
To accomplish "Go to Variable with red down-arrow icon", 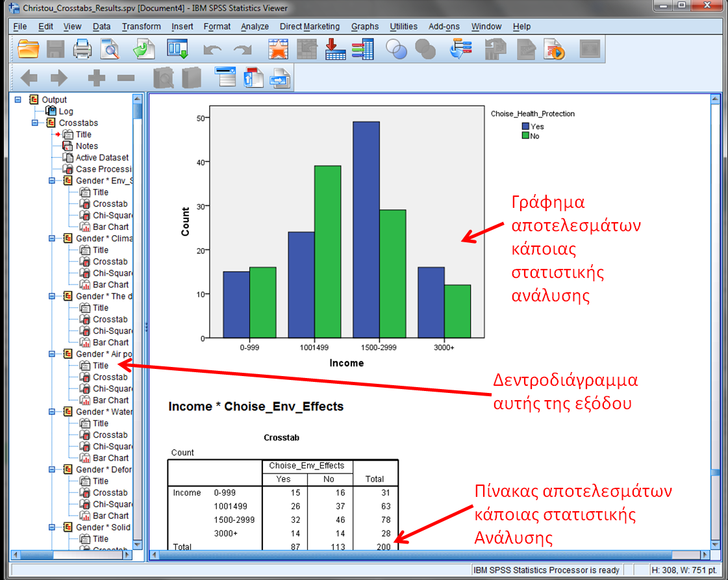I will (x=334, y=49).
